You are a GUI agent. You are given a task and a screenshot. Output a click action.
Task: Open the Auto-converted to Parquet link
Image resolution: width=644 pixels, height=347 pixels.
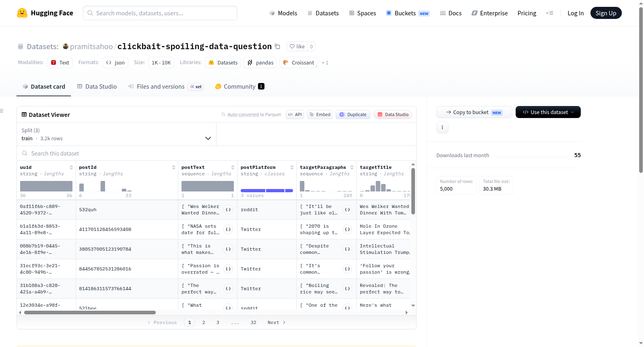click(x=251, y=114)
